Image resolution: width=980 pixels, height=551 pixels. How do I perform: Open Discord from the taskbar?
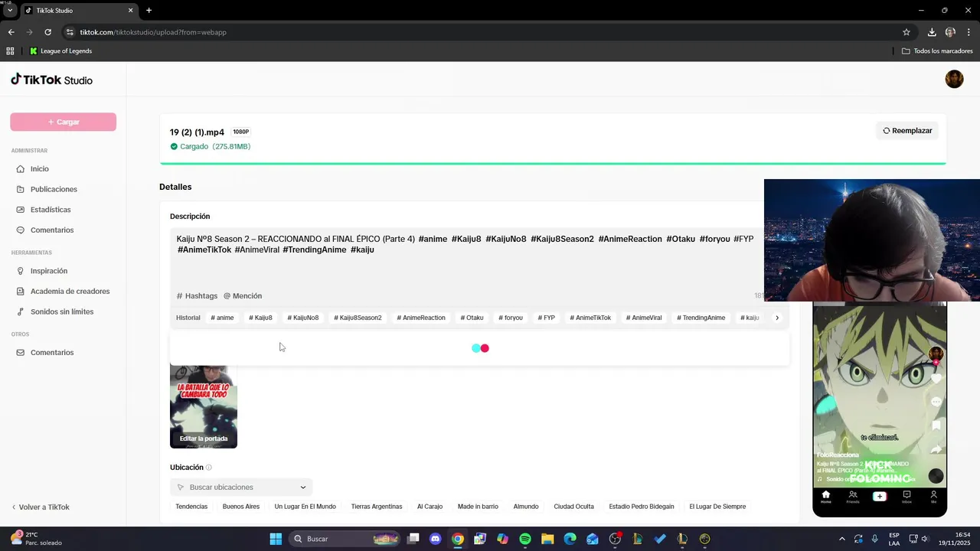click(436, 539)
